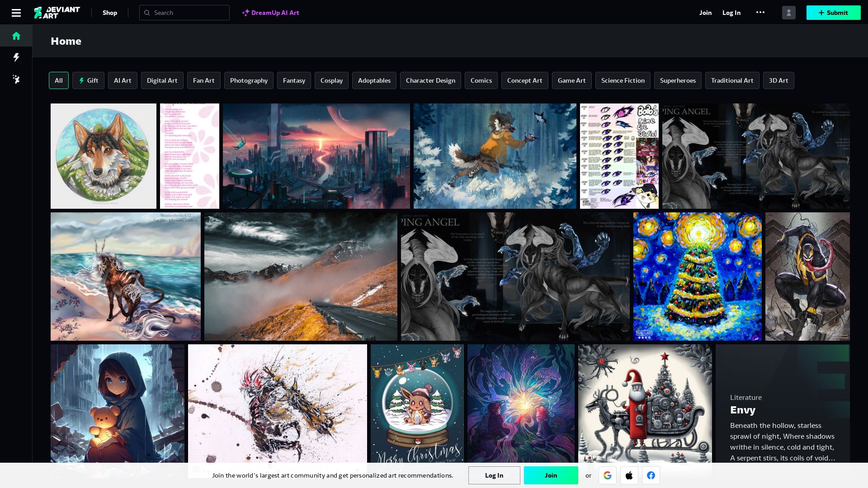Click the Google sign-in option
Viewport: 868px width, 488px height.
click(x=608, y=475)
